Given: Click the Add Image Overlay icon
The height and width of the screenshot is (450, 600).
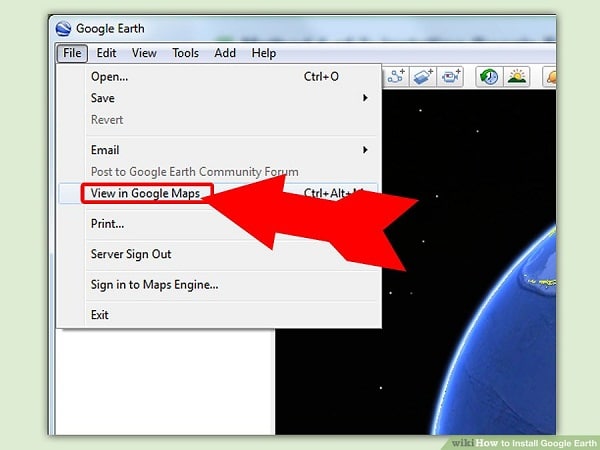Looking at the screenshot, I should click(x=423, y=77).
